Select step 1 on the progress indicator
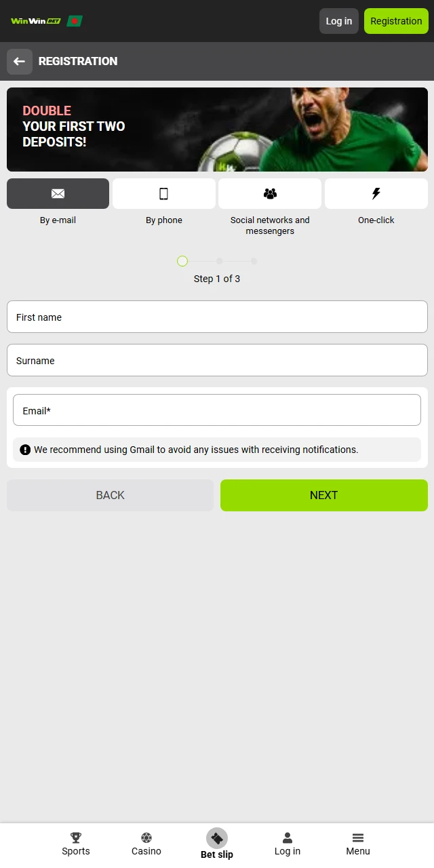This screenshot has height=868, width=434. click(x=182, y=261)
